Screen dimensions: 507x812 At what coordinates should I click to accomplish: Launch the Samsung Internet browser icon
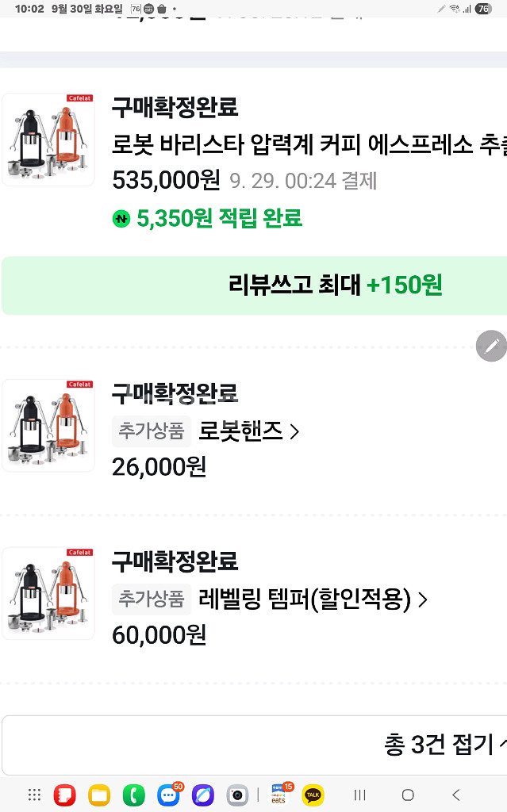coord(203,795)
